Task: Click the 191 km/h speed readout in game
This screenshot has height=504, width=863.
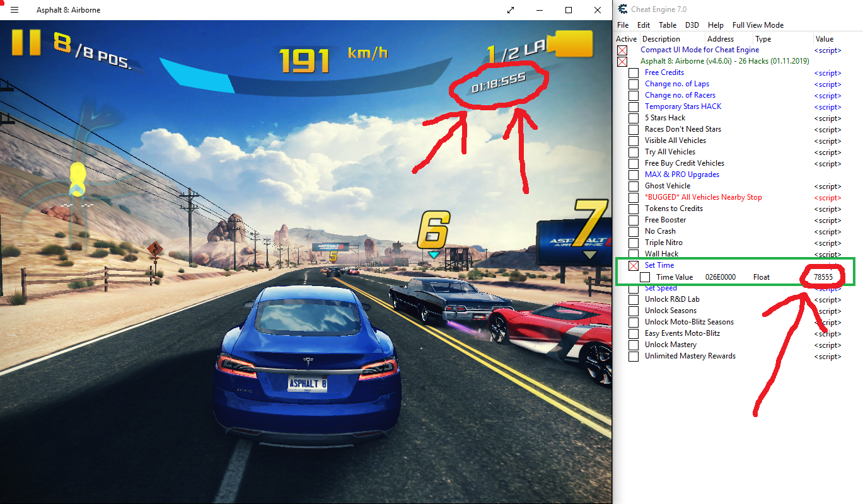Action: point(333,59)
